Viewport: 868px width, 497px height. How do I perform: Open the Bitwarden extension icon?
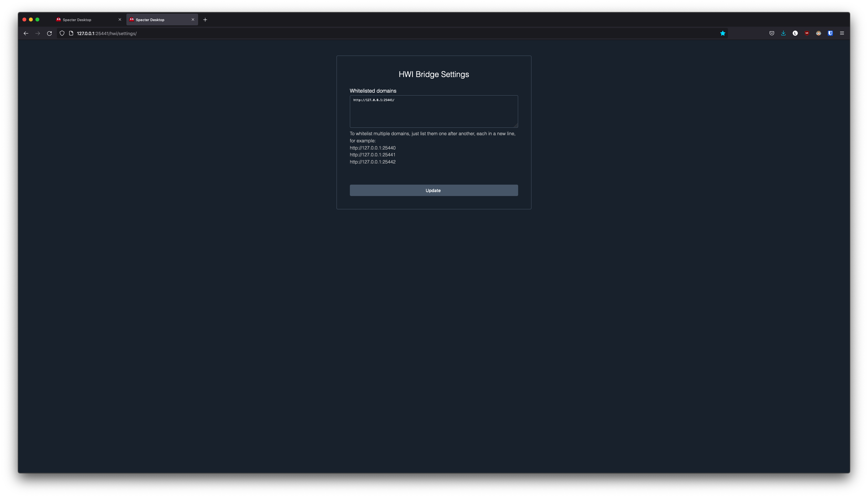pyautogui.click(x=830, y=33)
